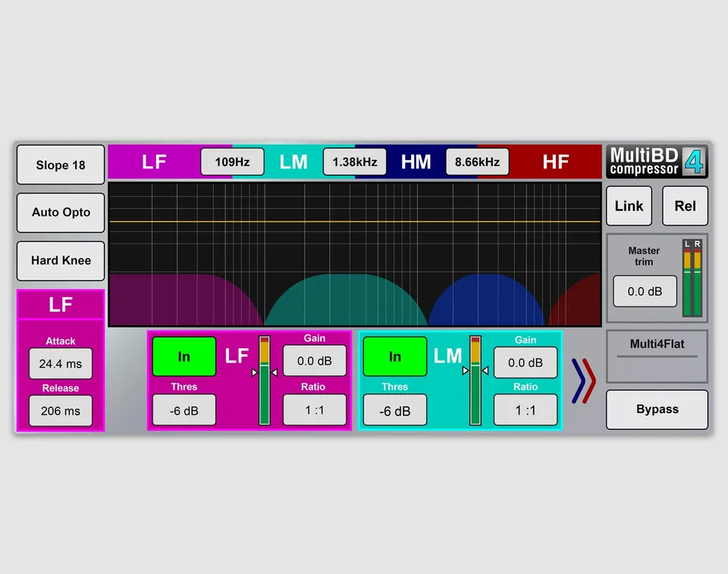Viewport: 728px width, 574px height.
Task: Toggle the Rel button
Action: 685,205
